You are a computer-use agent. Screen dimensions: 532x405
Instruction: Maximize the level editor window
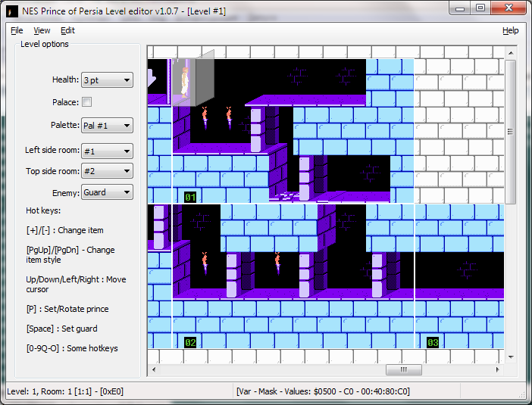pyautogui.click(x=480, y=8)
